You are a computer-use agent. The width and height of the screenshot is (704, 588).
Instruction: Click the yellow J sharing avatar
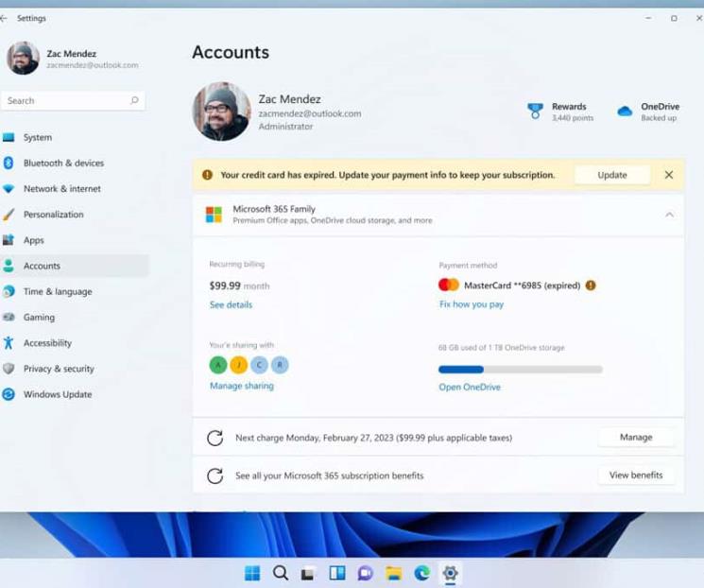[x=239, y=365]
